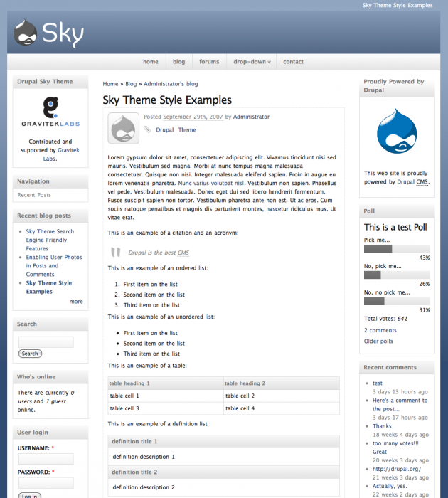The width and height of the screenshot is (448, 498).
Task: Click the Administrator's blog breadcrumb link
Action: pos(171,84)
